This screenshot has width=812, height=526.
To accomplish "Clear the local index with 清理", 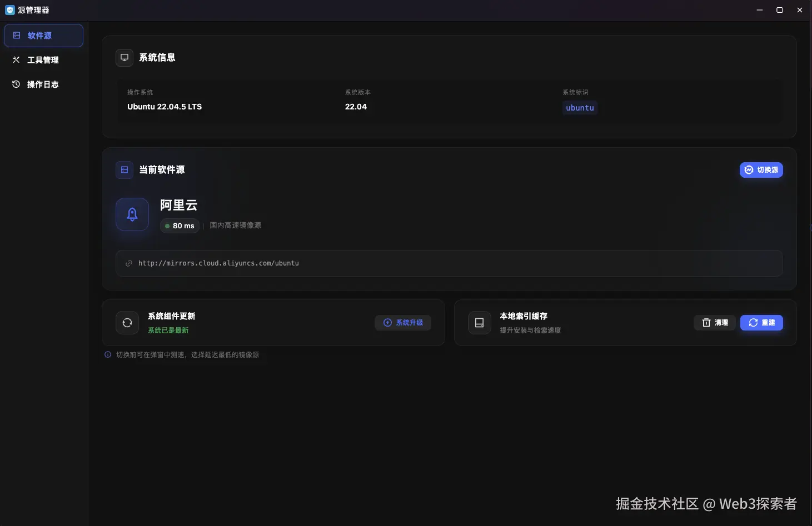I will (715, 323).
